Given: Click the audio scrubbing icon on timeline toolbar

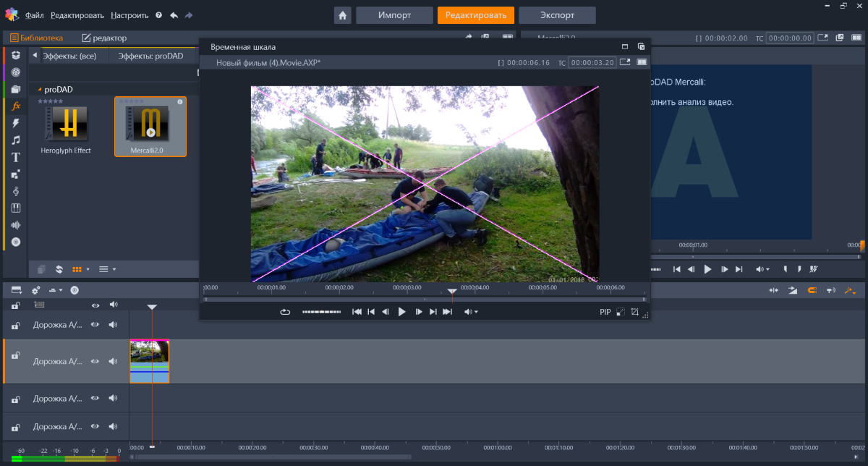Looking at the screenshot, I should tap(830, 290).
